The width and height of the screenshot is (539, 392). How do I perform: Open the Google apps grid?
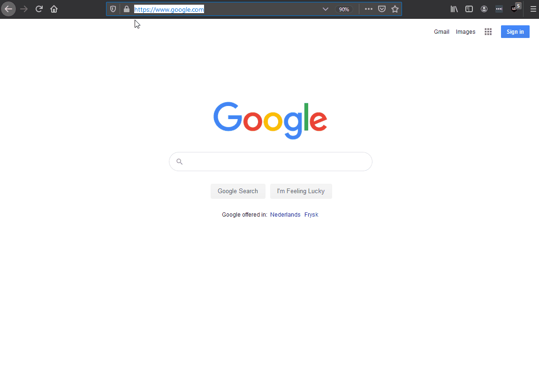click(x=488, y=31)
